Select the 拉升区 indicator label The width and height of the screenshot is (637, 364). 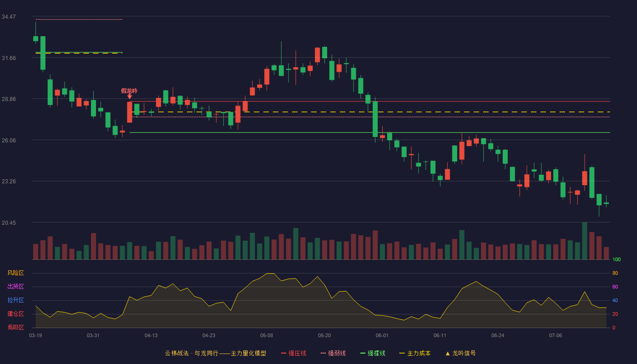tap(15, 300)
